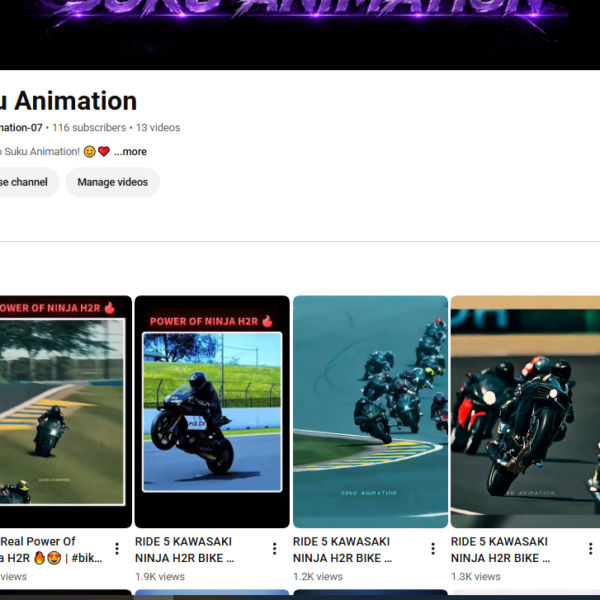This screenshot has width=600, height=600.
Task: Open options menu for 'Real Power Of' short
Action: [x=117, y=549]
